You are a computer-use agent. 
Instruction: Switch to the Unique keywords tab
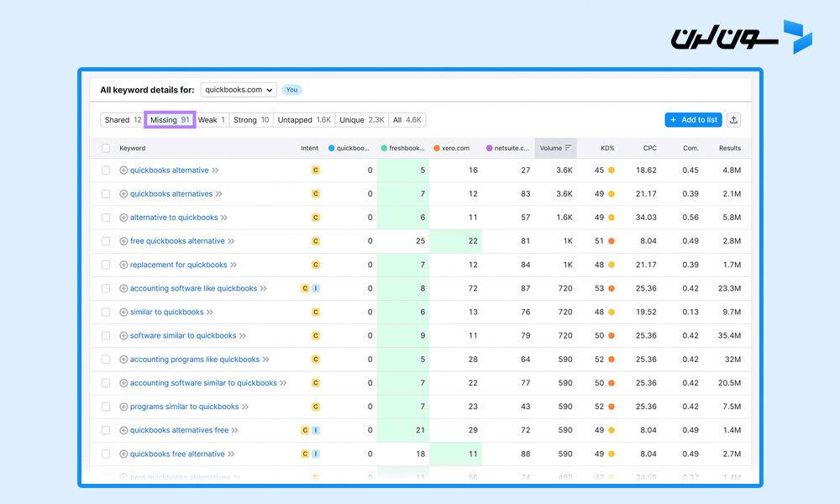coord(362,120)
